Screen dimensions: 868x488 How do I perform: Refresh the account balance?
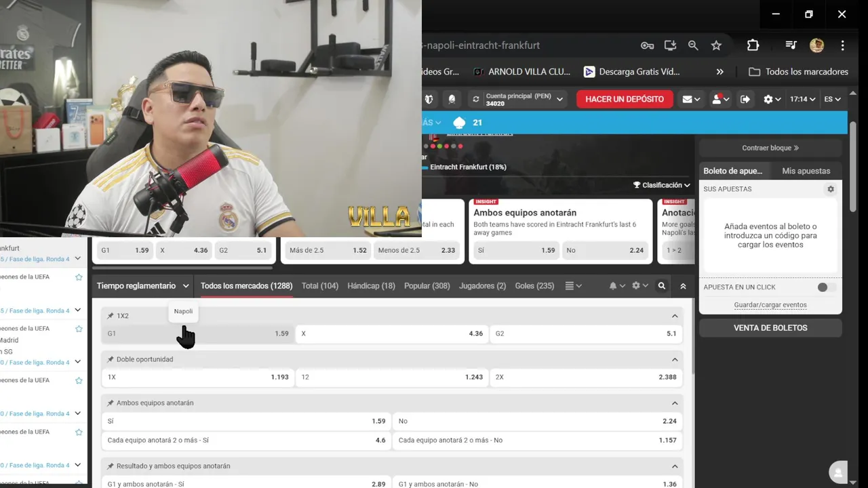point(476,99)
